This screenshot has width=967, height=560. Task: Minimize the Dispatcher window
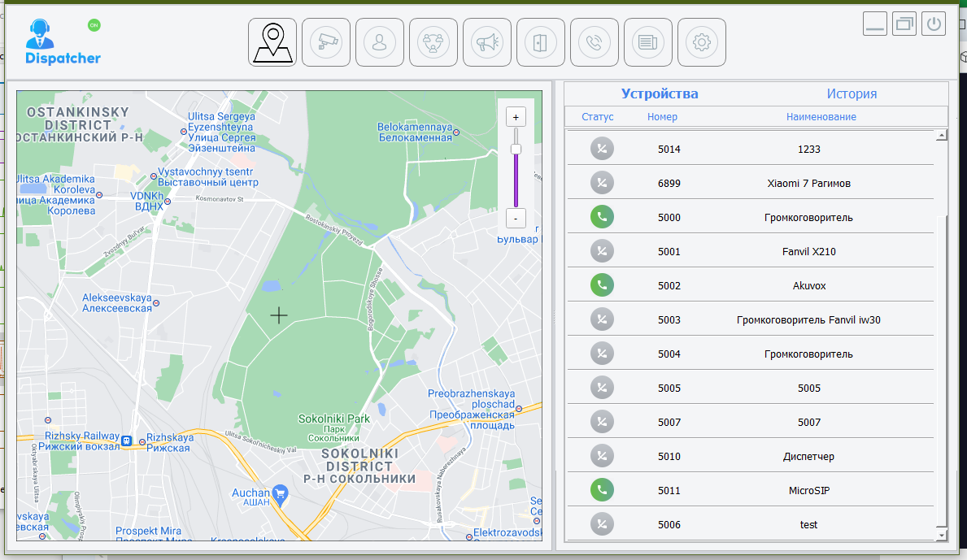pyautogui.click(x=874, y=24)
